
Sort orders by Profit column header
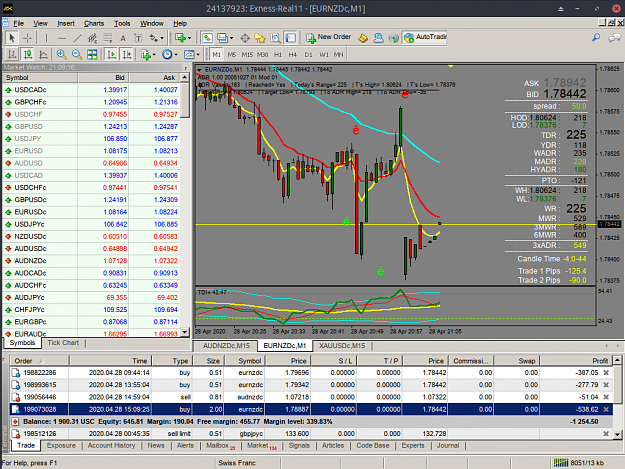576,361
